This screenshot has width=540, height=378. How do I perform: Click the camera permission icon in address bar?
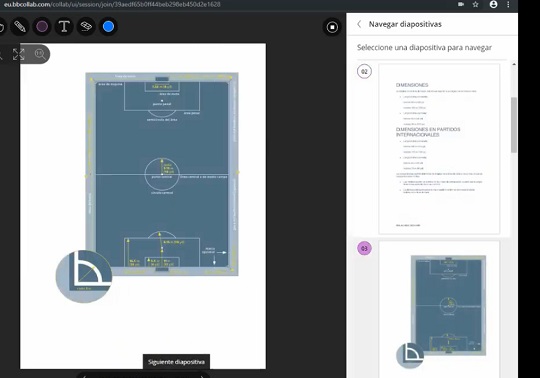coord(461,4)
